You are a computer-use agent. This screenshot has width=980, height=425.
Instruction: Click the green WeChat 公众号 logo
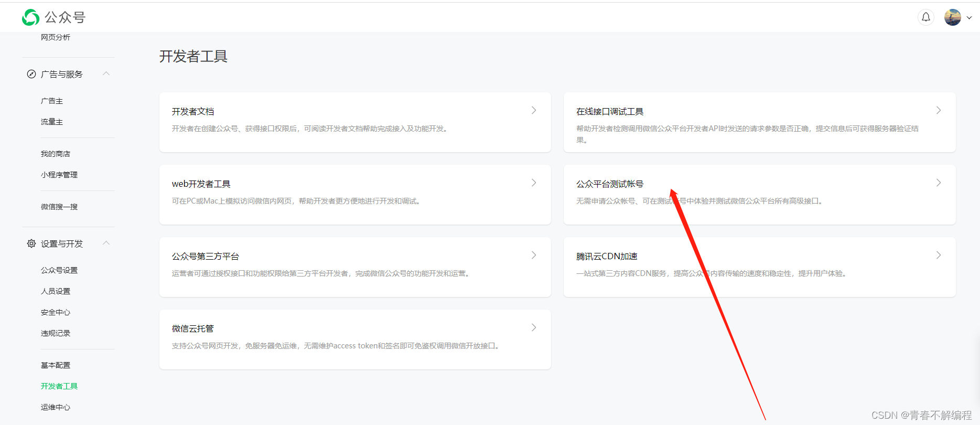pos(30,17)
